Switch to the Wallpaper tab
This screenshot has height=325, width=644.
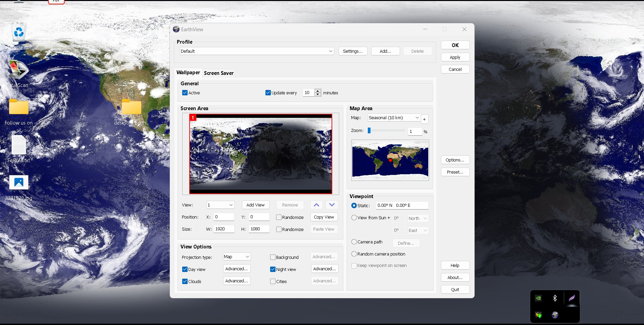[188, 73]
